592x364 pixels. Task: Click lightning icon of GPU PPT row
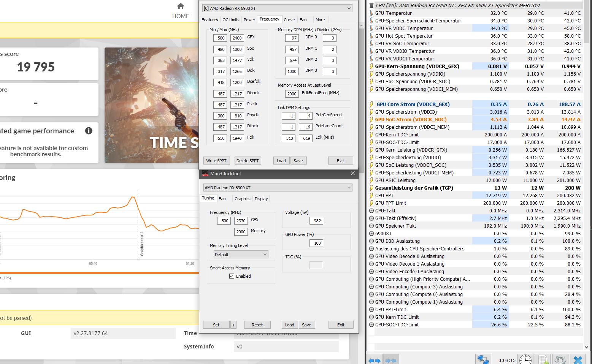(371, 195)
